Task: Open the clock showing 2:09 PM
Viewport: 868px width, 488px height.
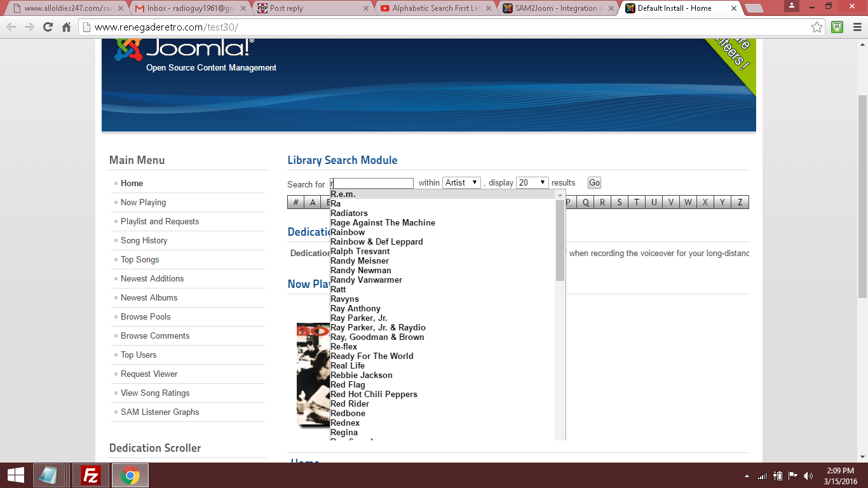Action: (840, 475)
